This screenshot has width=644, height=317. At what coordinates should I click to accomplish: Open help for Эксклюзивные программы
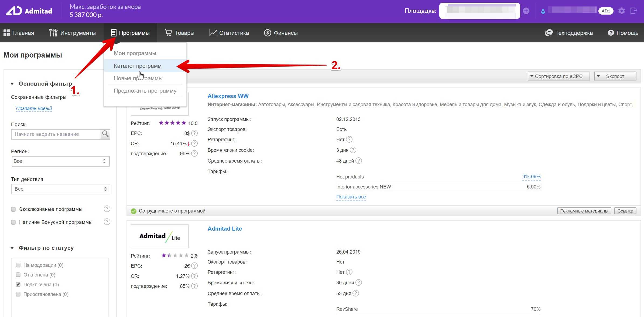[x=107, y=209]
